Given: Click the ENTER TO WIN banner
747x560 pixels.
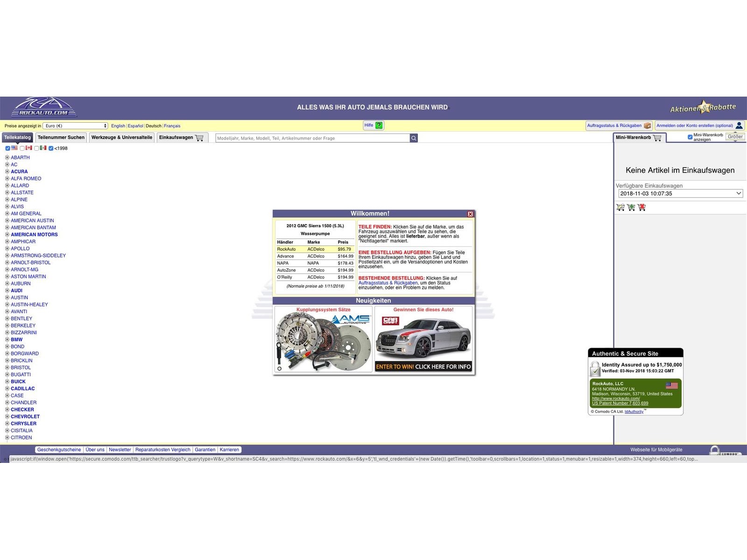Looking at the screenshot, I should [x=423, y=367].
